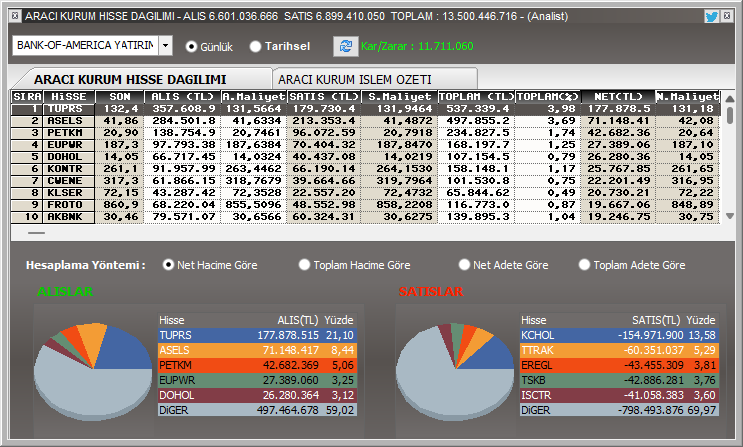
Task: Sort by SIRA column header
Action: pos(27,97)
